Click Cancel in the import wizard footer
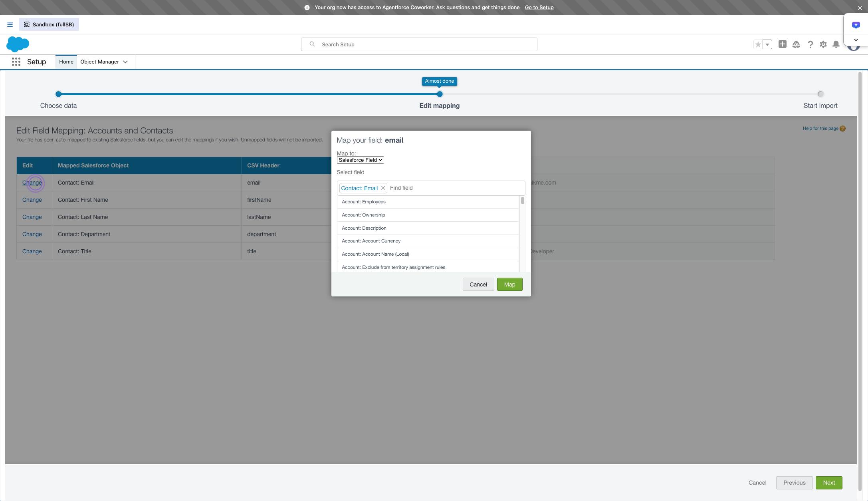Viewport: 868px width, 501px height. tap(757, 483)
